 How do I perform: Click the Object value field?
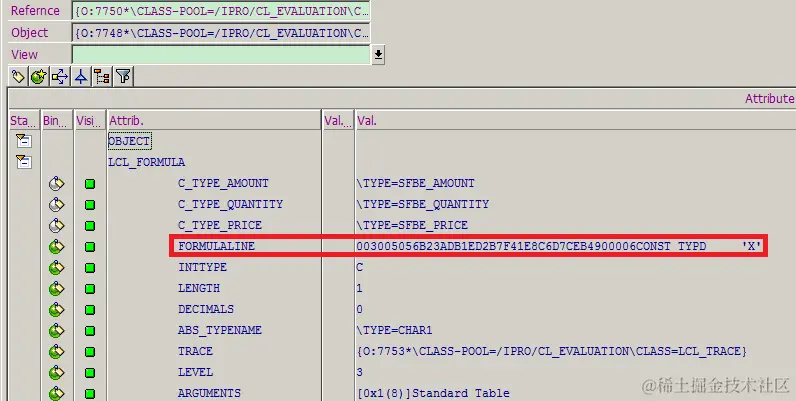[x=221, y=33]
